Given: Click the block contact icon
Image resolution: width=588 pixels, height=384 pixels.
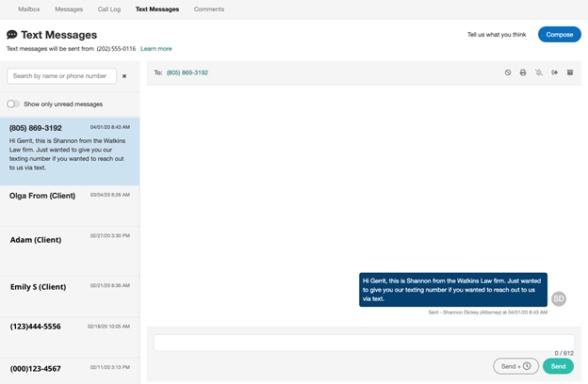Looking at the screenshot, I should pyautogui.click(x=508, y=72).
